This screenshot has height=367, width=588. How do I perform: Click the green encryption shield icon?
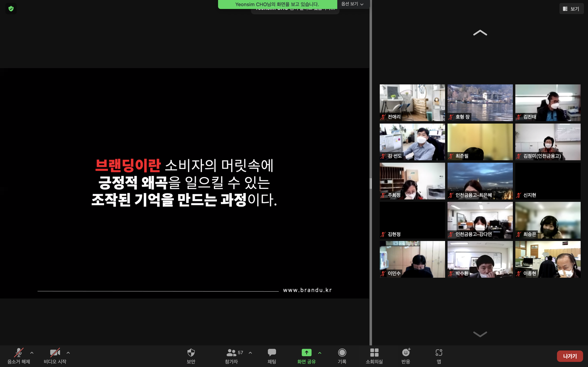(11, 9)
